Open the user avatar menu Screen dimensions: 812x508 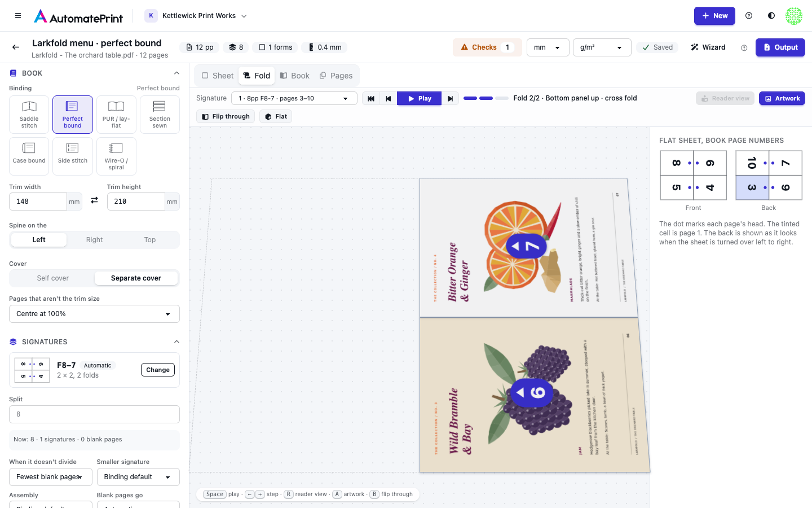(x=794, y=16)
